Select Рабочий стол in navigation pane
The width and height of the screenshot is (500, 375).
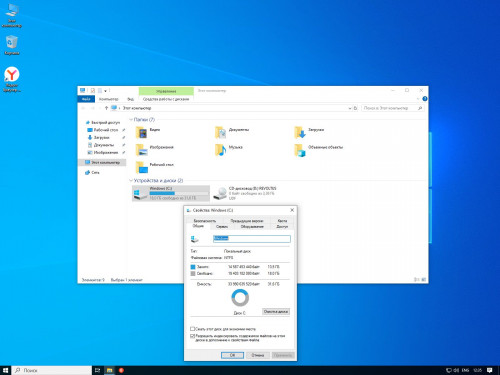coord(103,130)
